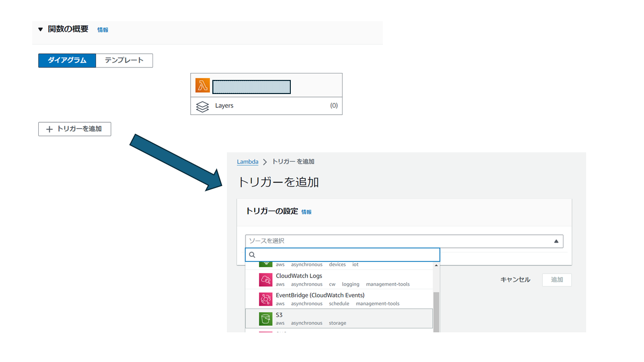
Task: Click inside the trigger search input field
Action: click(x=342, y=255)
